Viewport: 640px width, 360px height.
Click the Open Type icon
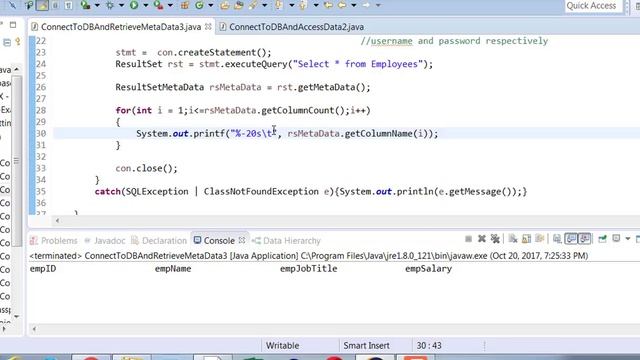tap(224, 5)
